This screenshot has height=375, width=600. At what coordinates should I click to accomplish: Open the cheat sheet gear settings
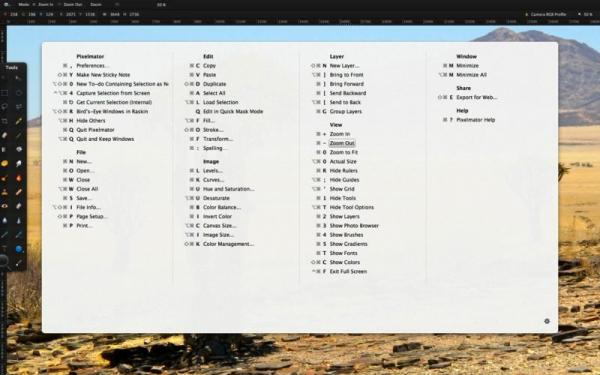coord(547,321)
